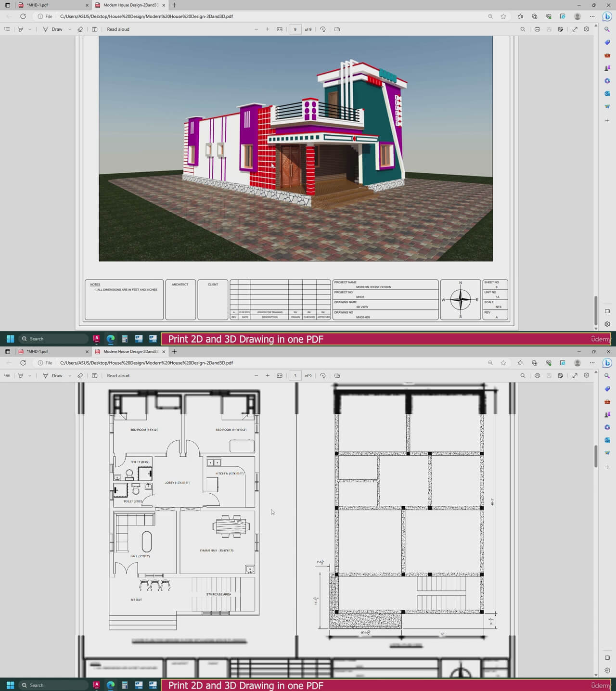Image resolution: width=616 pixels, height=691 pixels.
Task: Toggle table of contents in page 9 viewer
Action: [x=7, y=29]
